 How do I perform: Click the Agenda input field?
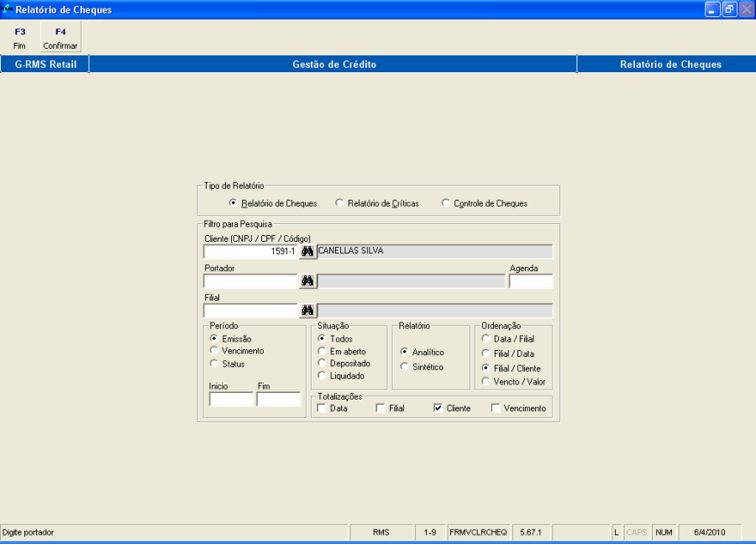531,281
